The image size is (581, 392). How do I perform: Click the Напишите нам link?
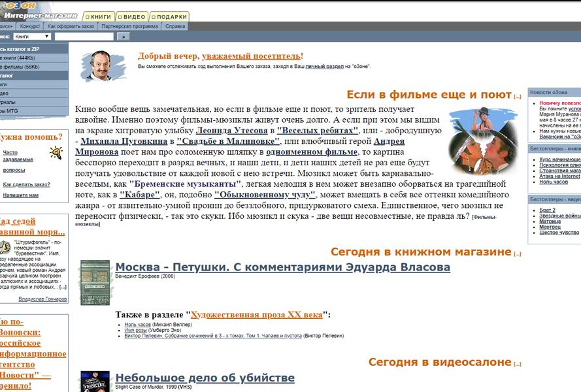tap(21, 195)
